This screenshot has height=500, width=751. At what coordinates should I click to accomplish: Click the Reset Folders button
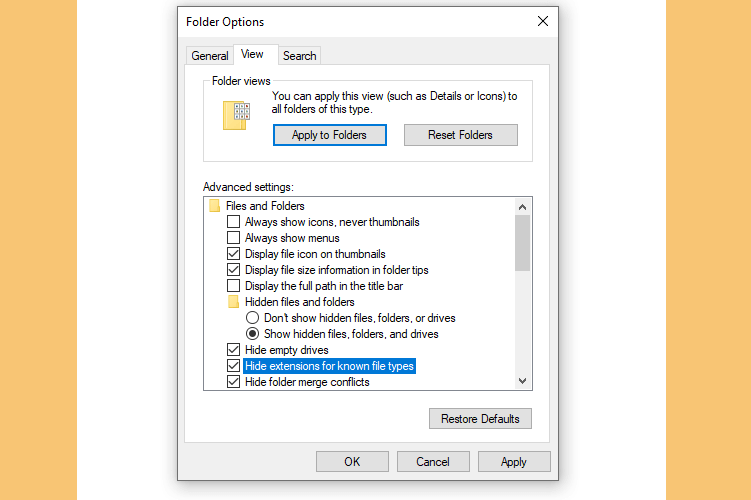pos(460,135)
